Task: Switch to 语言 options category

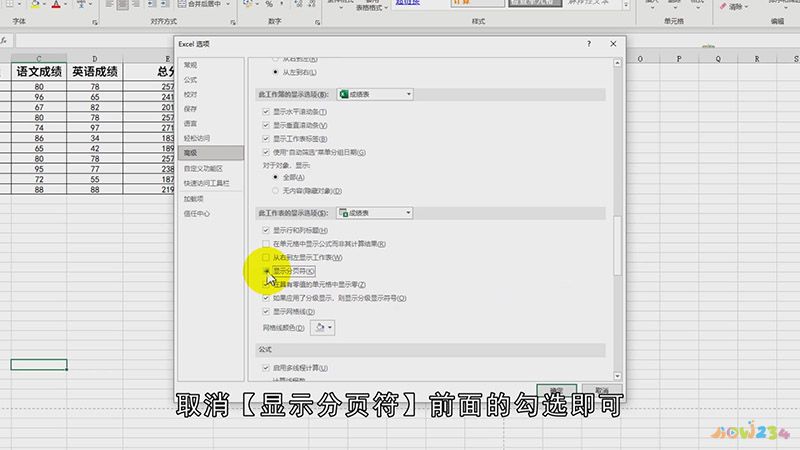Action: tap(211, 123)
